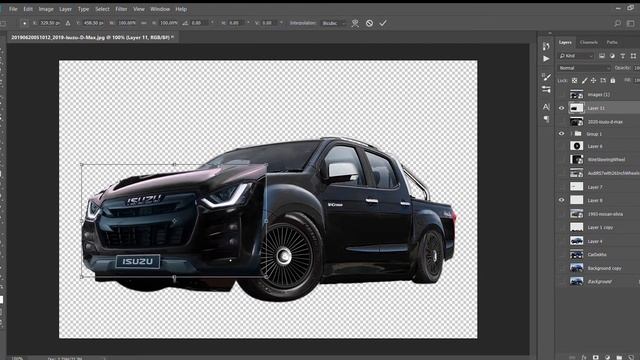Switch to warp mode icon in options bar

click(x=355, y=23)
